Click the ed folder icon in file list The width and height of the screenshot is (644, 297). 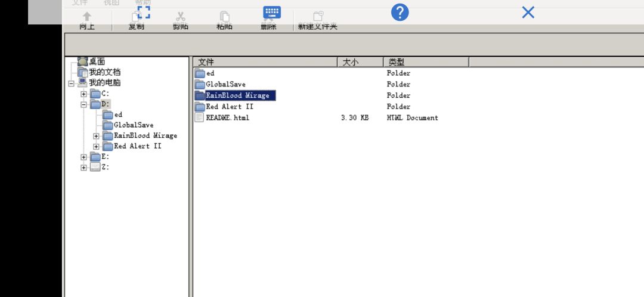200,73
